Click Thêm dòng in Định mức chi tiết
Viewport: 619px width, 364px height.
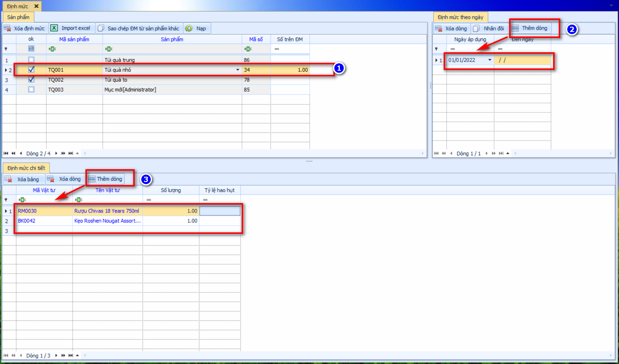[x=105, y=179]
